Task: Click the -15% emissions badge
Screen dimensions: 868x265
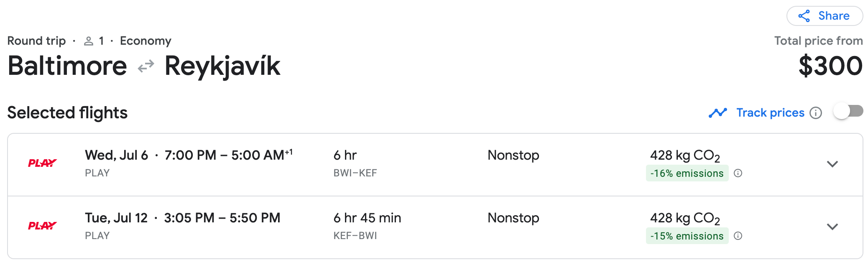Action: click(x=687, y=236)
